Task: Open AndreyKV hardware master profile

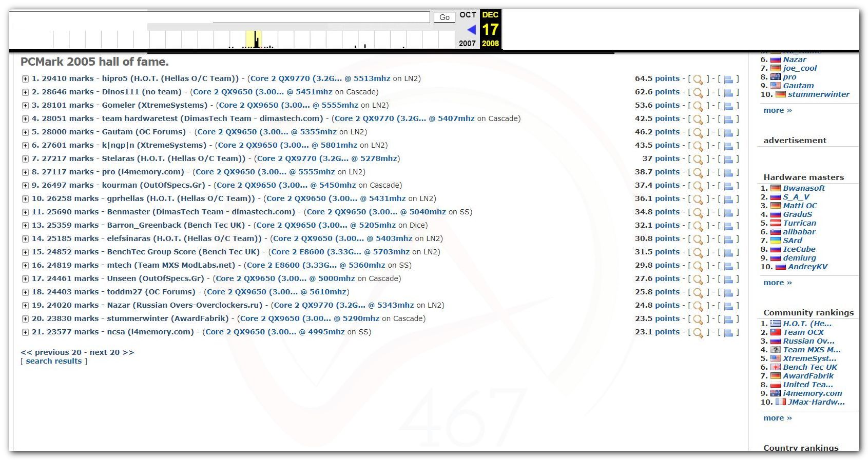Action: [x=808, y=267]
